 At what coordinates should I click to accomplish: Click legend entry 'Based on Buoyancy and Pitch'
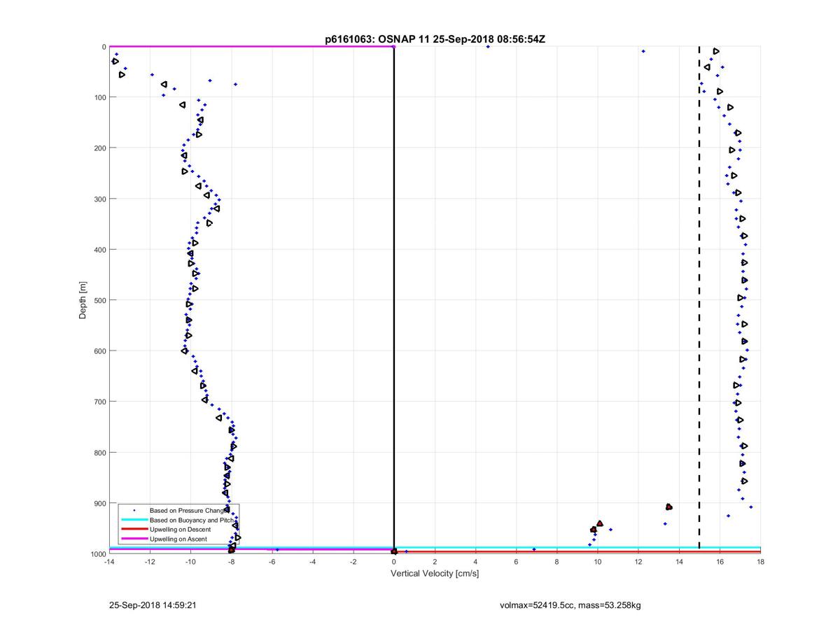191,521
